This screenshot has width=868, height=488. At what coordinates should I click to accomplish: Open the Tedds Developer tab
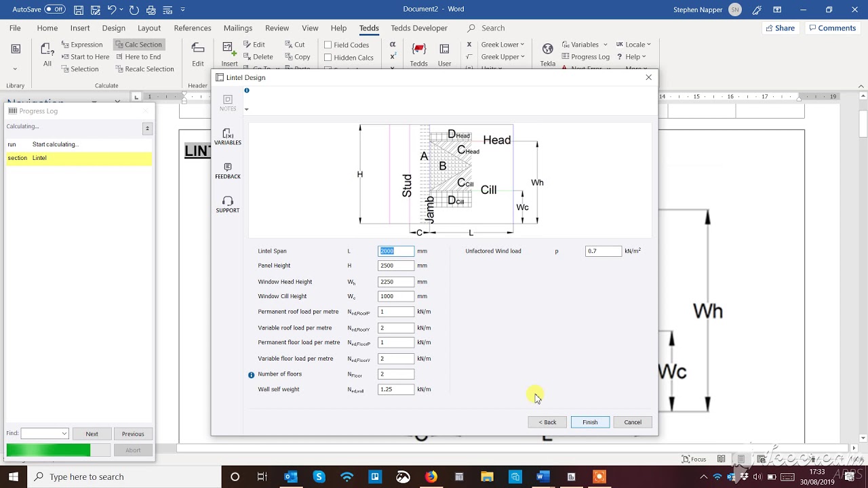click(x=419, y=28)
